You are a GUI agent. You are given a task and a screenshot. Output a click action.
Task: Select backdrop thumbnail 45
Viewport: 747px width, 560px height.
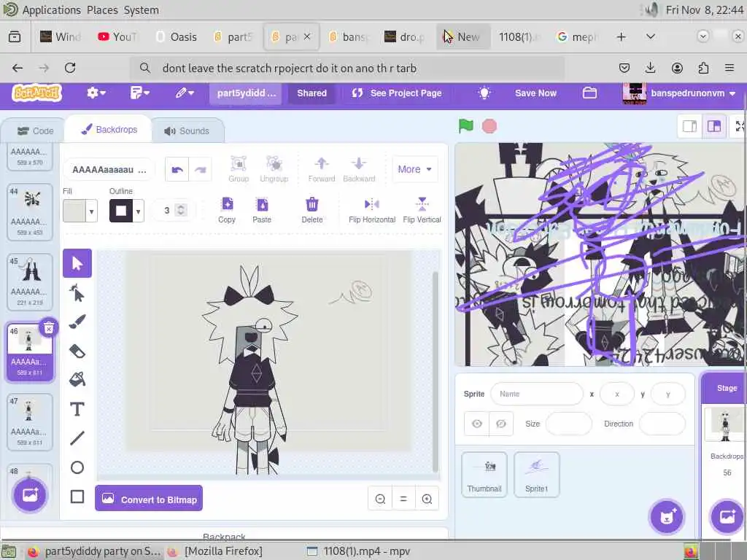30,282
